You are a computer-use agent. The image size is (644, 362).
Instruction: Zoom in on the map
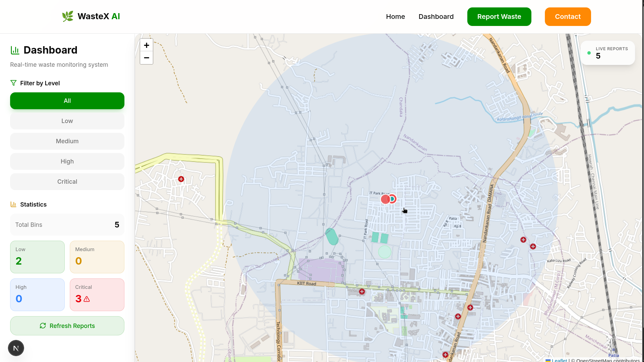click(x=146, y=45)
